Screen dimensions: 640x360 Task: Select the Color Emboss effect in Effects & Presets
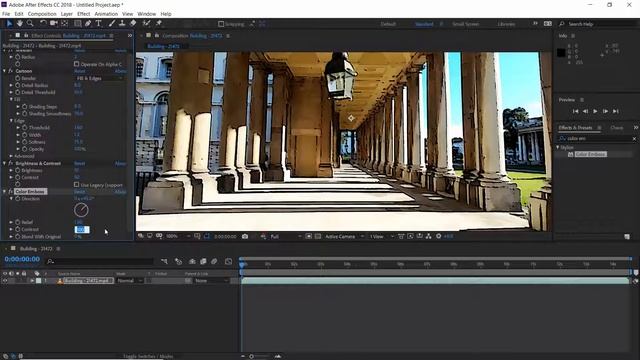point(591,154)
